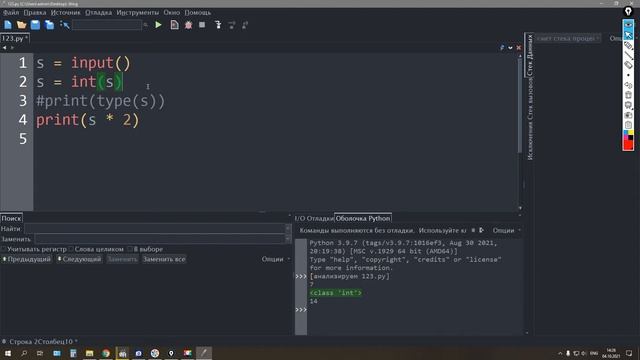
Task: Toggle the В выборе checkbox
Action: pyautogui.click(x=130, y=249)
